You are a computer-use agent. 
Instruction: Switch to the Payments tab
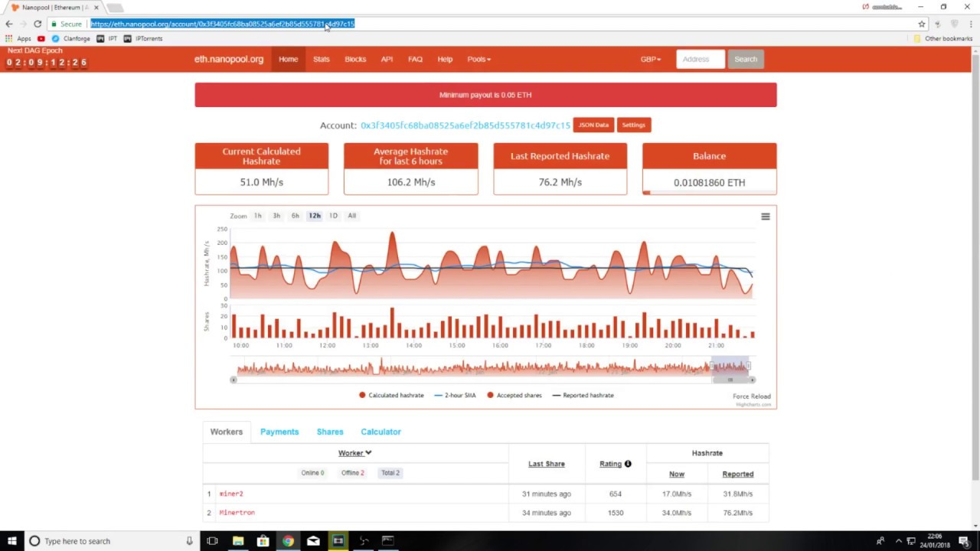(x=279, y=432)
